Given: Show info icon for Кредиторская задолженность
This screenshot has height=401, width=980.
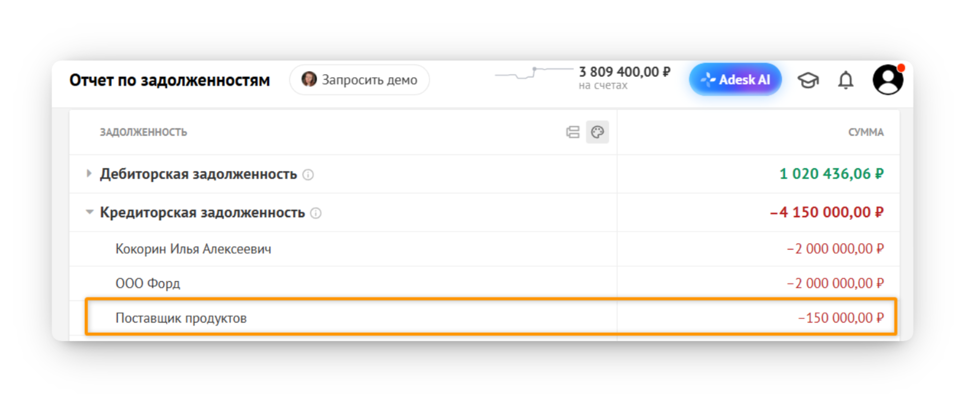Looking at the screenshot, I should [x=316, y=213].
